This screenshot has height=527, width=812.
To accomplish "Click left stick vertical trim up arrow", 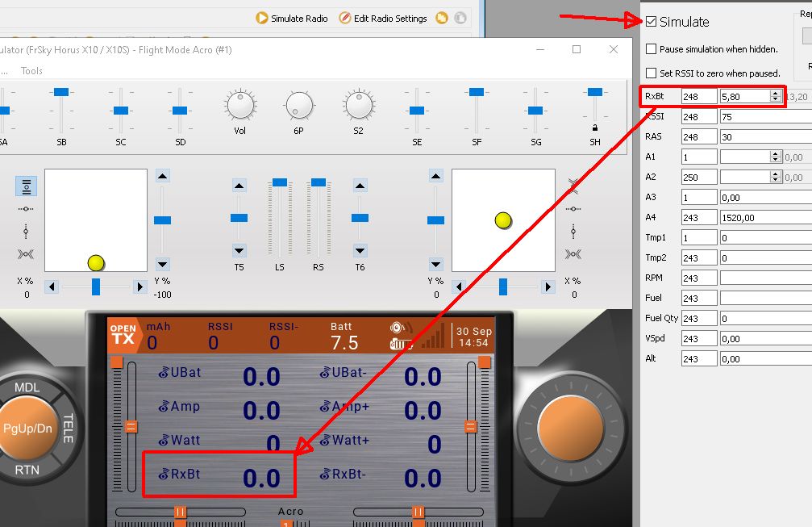I will [163, 176].
